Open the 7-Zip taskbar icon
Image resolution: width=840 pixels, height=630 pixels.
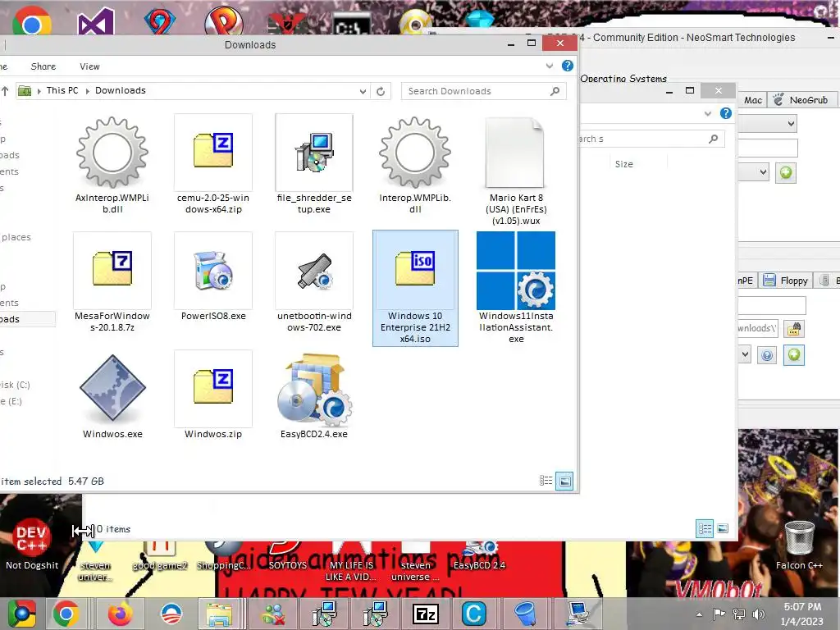426,614
